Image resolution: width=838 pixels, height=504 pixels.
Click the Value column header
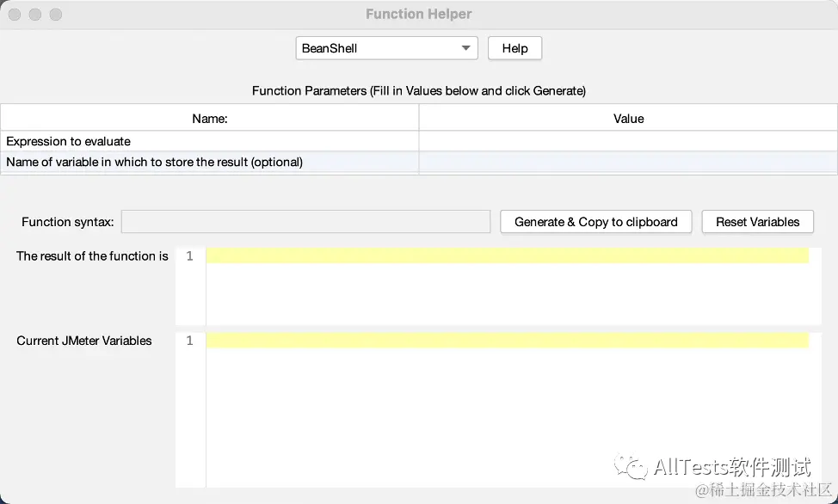(628, 119)
